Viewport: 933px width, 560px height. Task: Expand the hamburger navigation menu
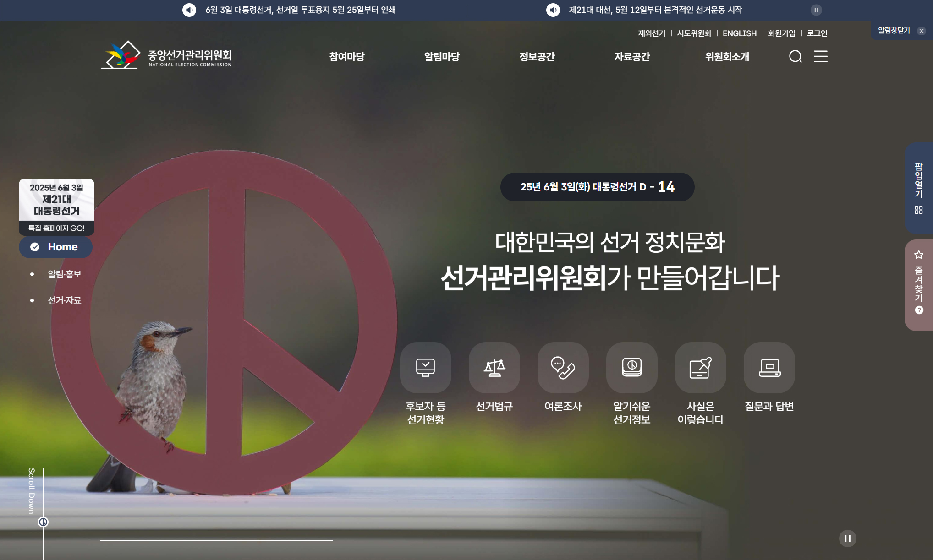click(821, 57)
